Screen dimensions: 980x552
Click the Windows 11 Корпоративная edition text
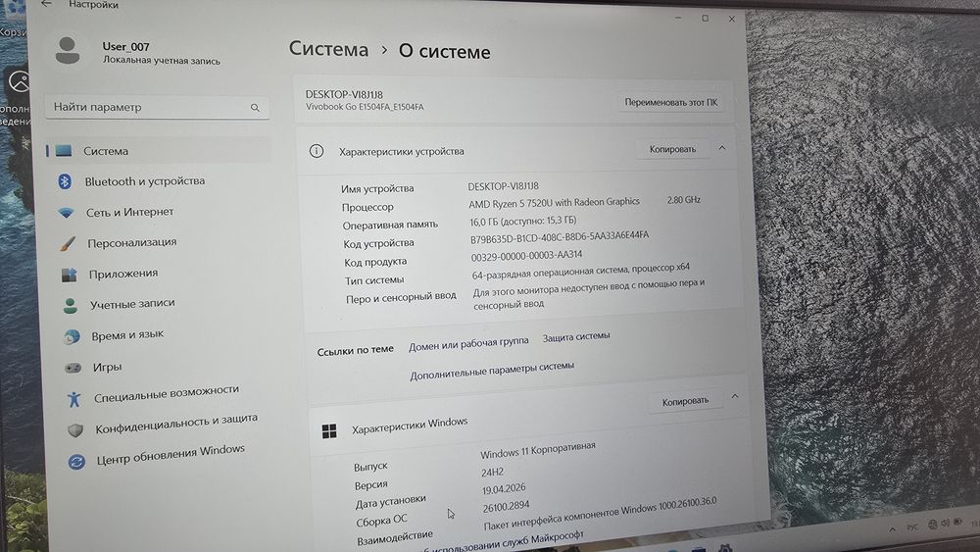[x=537, y=449]
